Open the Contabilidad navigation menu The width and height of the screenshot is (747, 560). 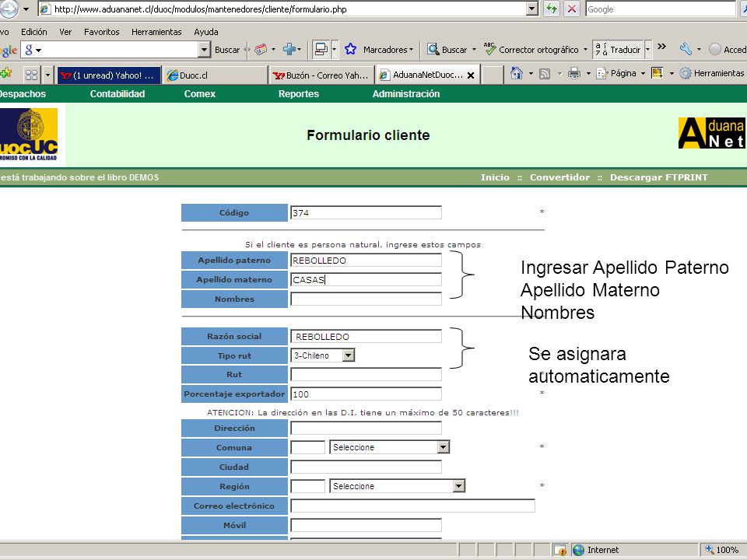[117, 94]
